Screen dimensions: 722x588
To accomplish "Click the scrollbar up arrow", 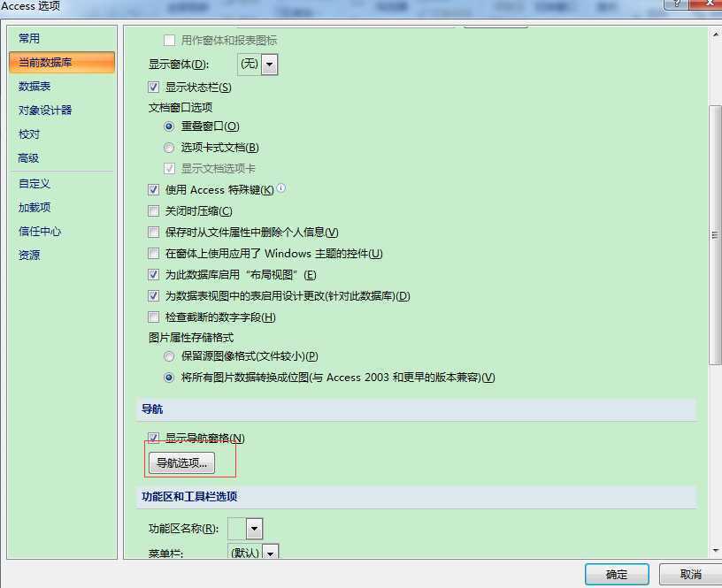I will pos(715,34).
